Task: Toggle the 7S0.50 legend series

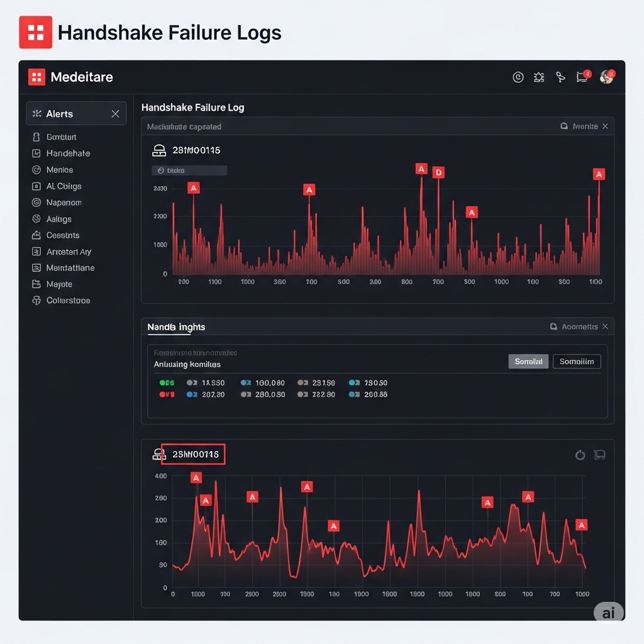Action: 367,383
